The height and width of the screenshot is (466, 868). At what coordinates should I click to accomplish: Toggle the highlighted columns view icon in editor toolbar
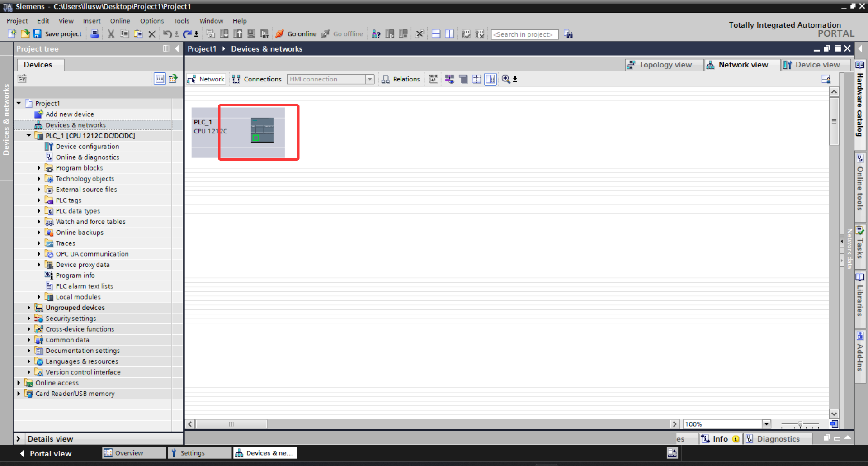(x=491, y=79)
